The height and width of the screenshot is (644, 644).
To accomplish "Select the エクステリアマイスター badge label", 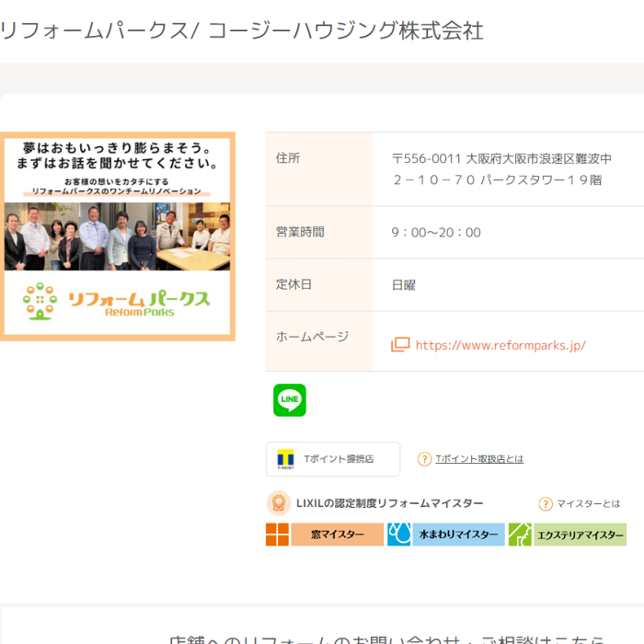I will [580, 535].
